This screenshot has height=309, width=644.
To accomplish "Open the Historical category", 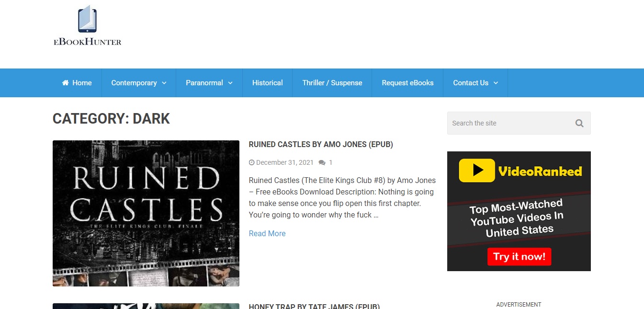I will [x=267, y=83].
